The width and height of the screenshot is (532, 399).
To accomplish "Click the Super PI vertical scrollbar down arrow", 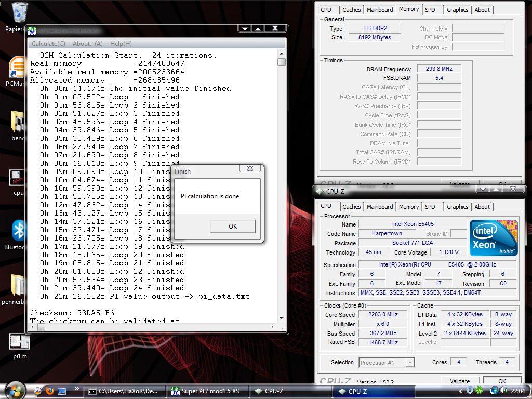I will coord(282,318).
